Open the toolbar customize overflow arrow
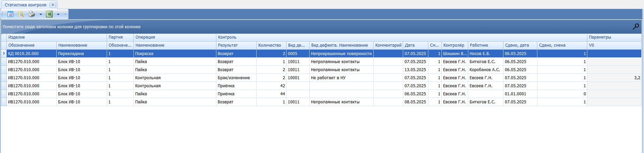The width and height of the screenshot is (644, 153). click(x=65, y=14)
